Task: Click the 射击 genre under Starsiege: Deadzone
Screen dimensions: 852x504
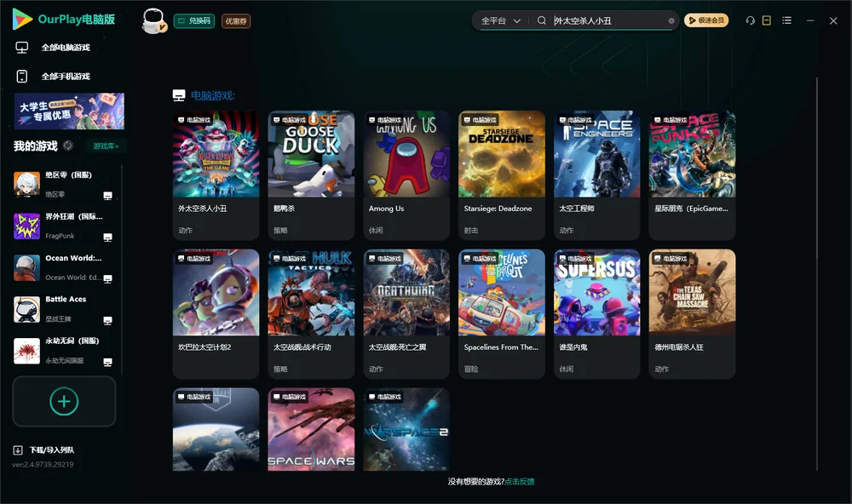Action: pyautogui.click(x=471, y=230)
